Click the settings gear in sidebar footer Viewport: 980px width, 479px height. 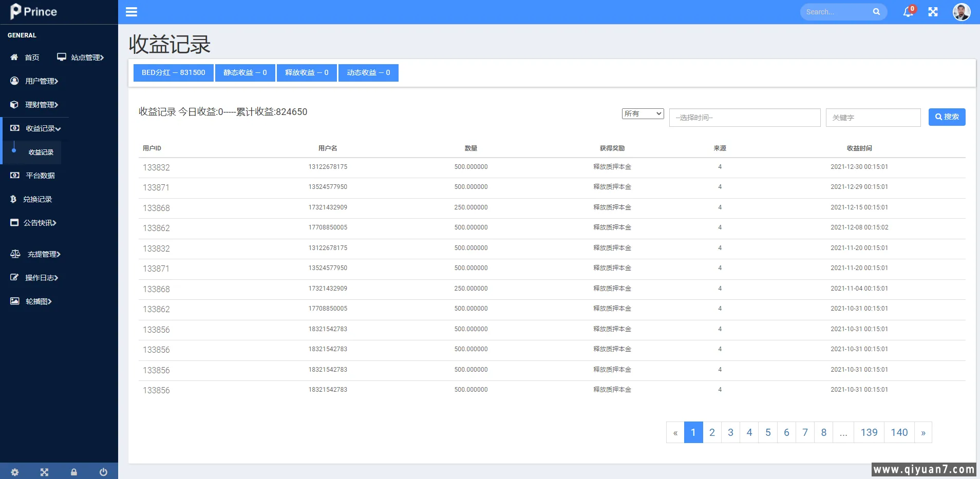[15, 472]
